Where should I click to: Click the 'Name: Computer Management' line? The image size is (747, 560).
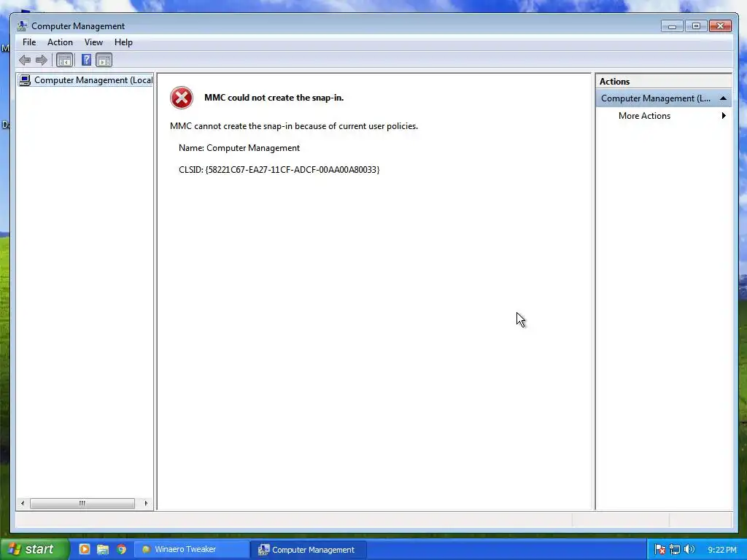239,148
